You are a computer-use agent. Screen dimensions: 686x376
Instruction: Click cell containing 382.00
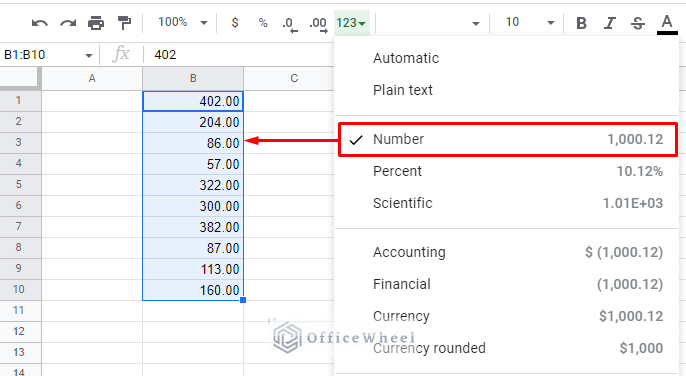pos(193,227)
